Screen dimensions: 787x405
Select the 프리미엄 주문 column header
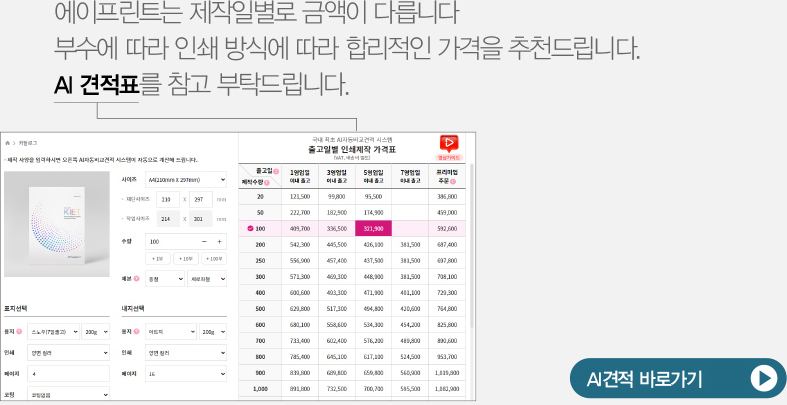tap(447, 176)
